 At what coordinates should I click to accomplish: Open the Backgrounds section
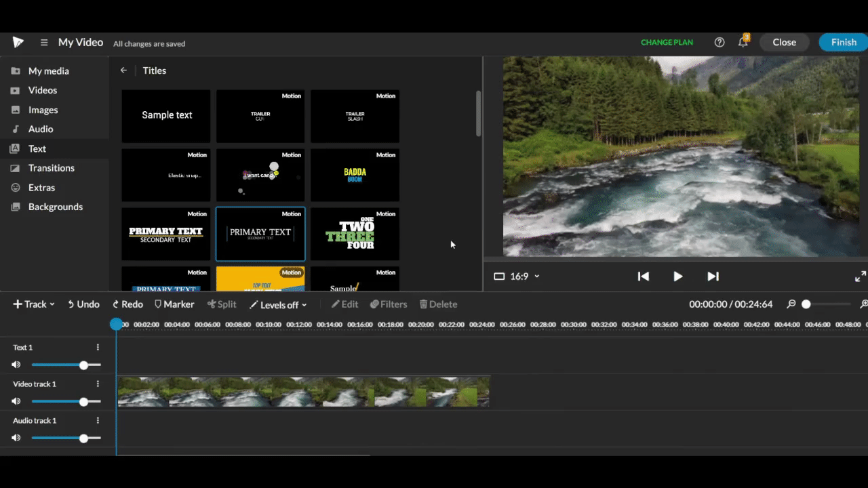[54, 207]
